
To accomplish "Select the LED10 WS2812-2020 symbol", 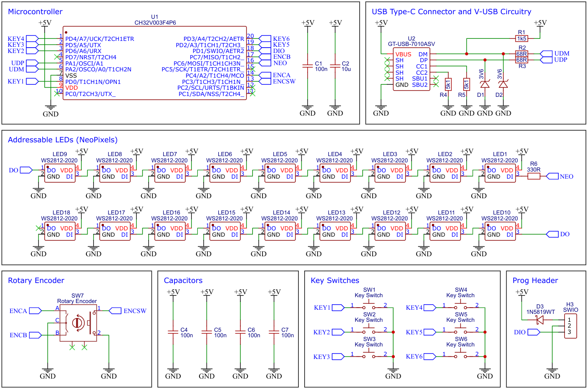I will pyautogui.click(x=500, y=232).
